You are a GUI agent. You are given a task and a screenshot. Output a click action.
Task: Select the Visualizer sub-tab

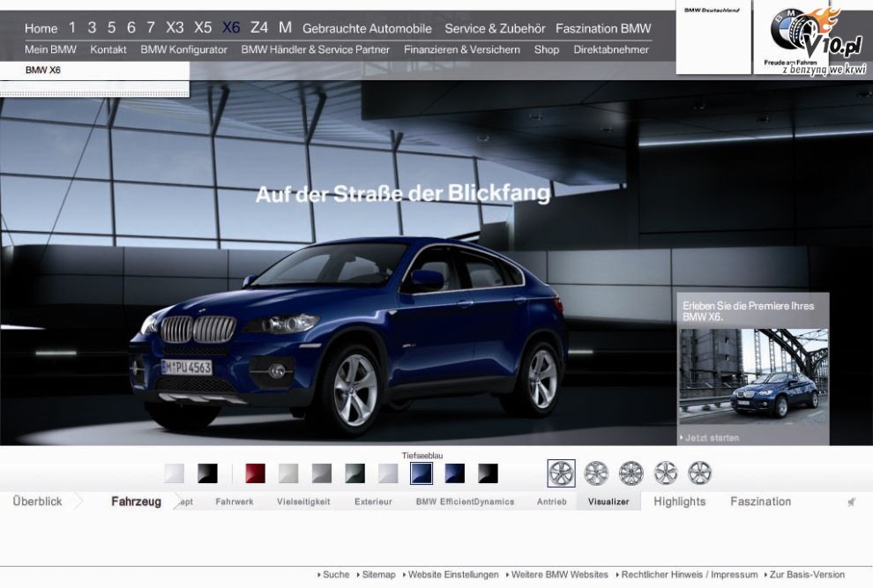(608, 501)
